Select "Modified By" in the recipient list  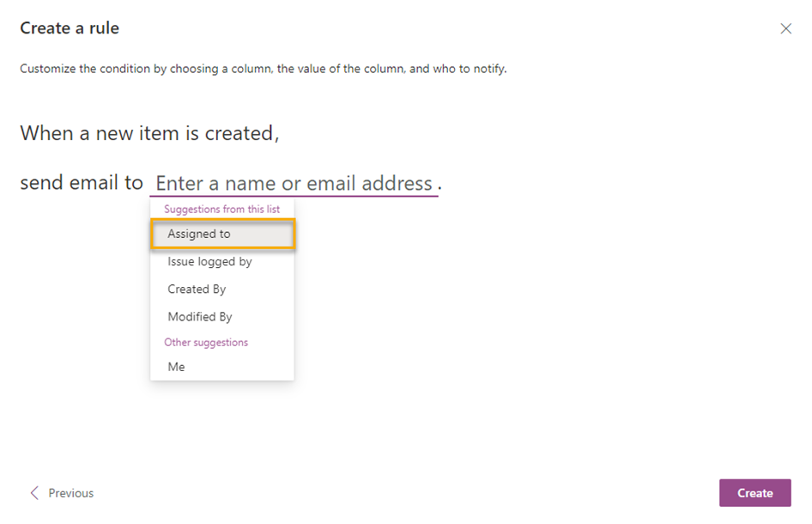(x=200, y=316)
